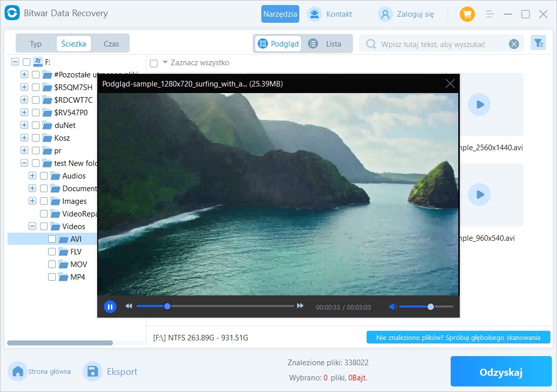Image resolution: width=557 pixels, height=392 pixels.
Task: Open the filter options icon
Action: [538, 43]
